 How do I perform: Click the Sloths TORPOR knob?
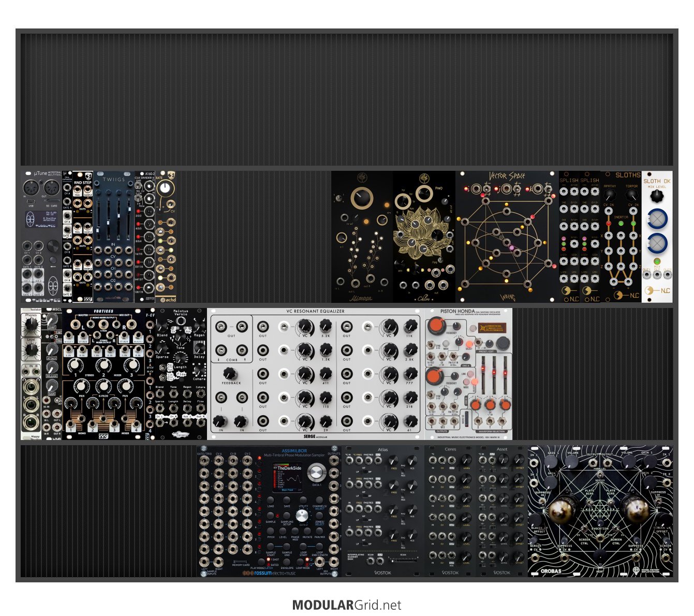coord(631,196)
